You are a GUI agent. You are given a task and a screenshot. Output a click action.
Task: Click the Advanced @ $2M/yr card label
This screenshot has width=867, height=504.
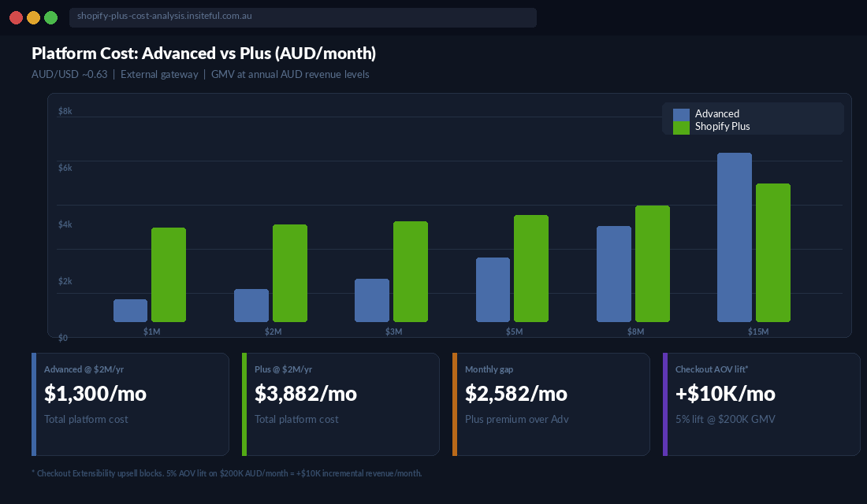[x=84, y=369]
